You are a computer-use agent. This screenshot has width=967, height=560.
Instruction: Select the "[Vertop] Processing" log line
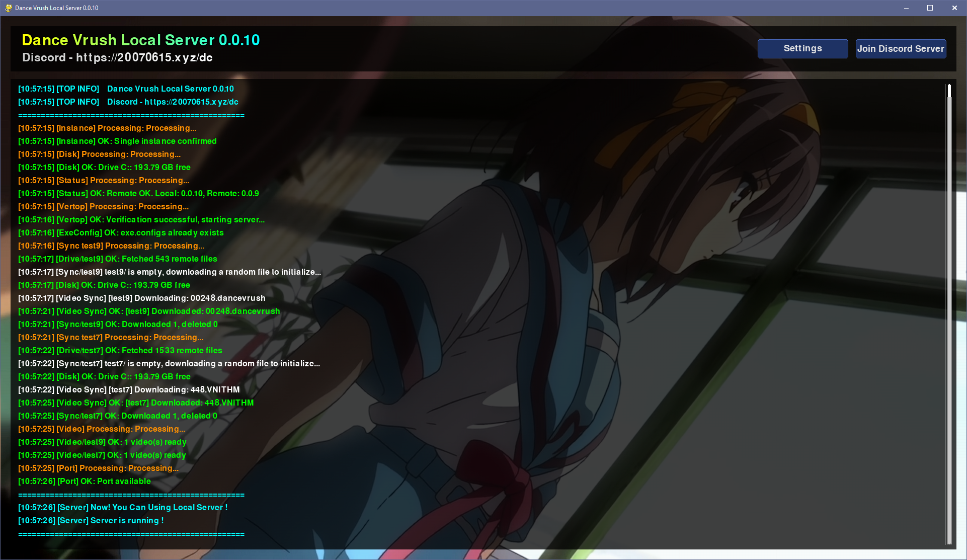[x=104, y=207]
